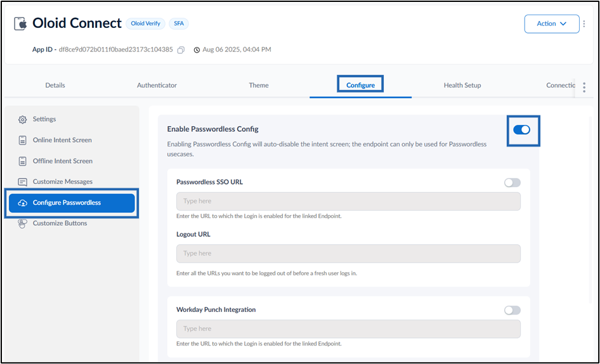
Task: Switch to the Health Setup tab
Action: (x=462, y=86)
